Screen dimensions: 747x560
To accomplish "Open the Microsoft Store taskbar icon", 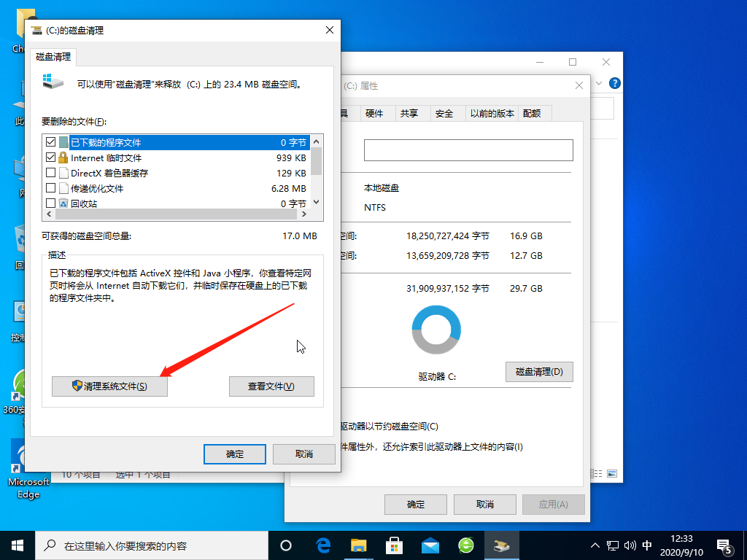I will tap(394, 545).
